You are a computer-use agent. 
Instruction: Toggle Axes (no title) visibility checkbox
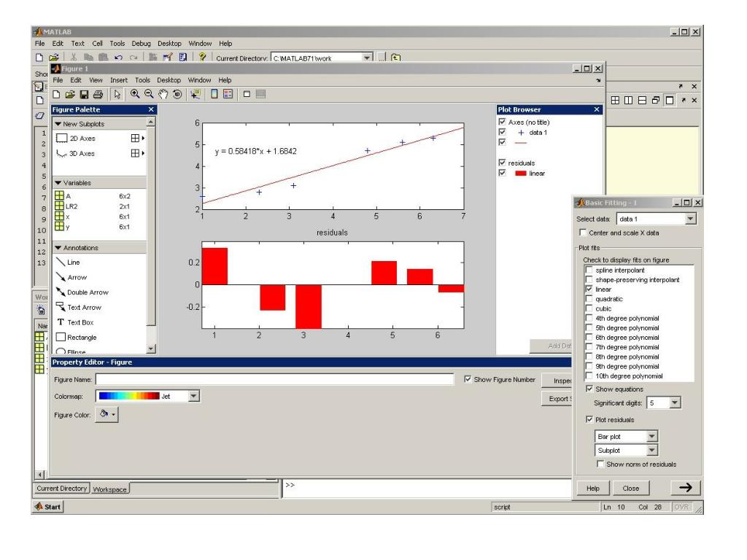click(502, 122)
